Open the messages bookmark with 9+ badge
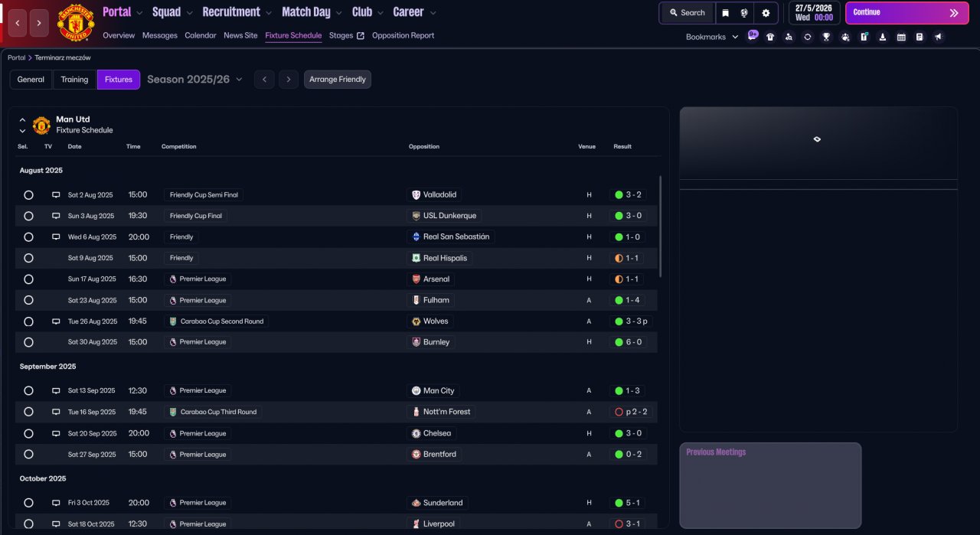 click(x=753, y=36)
